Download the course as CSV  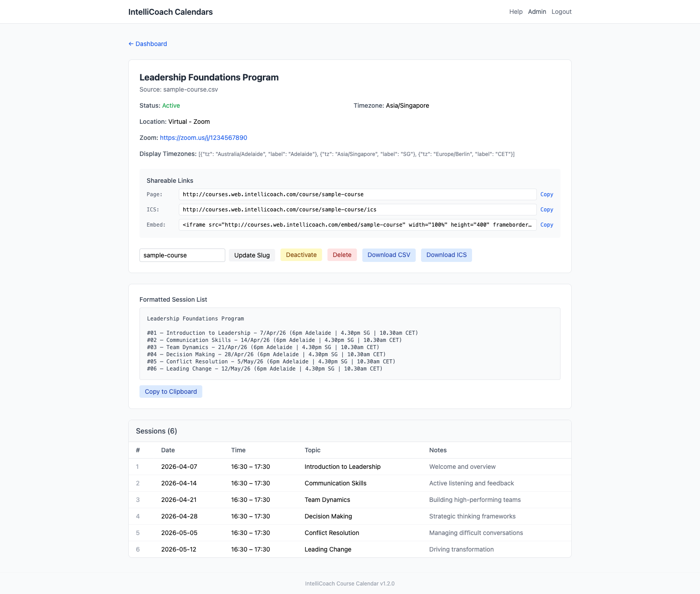pos(388,255)
